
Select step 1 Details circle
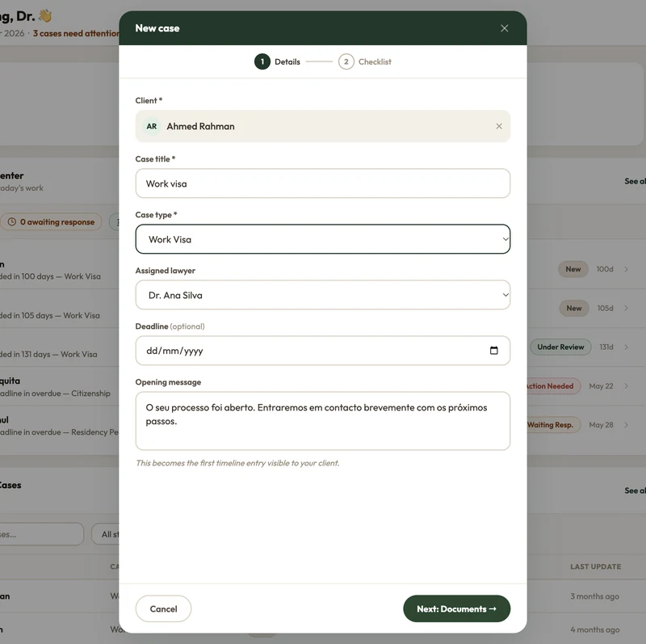click(x=262, y=62)
